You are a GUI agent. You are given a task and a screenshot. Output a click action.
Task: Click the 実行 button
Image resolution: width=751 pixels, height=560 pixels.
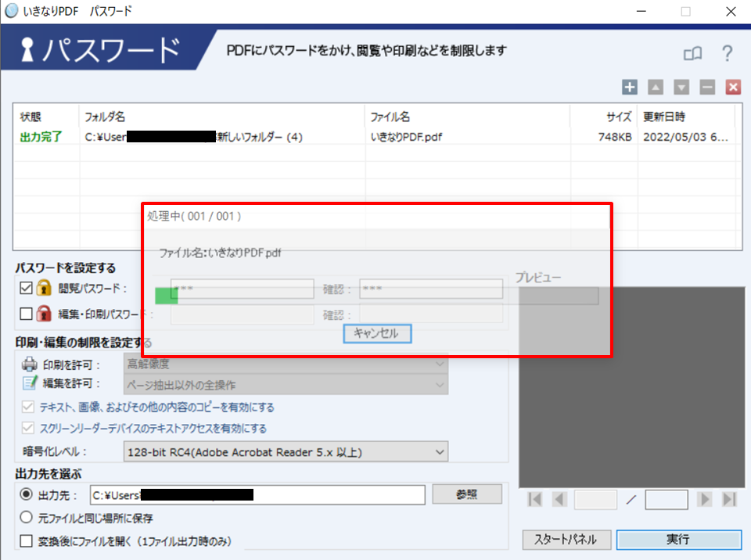click(679, 540)
